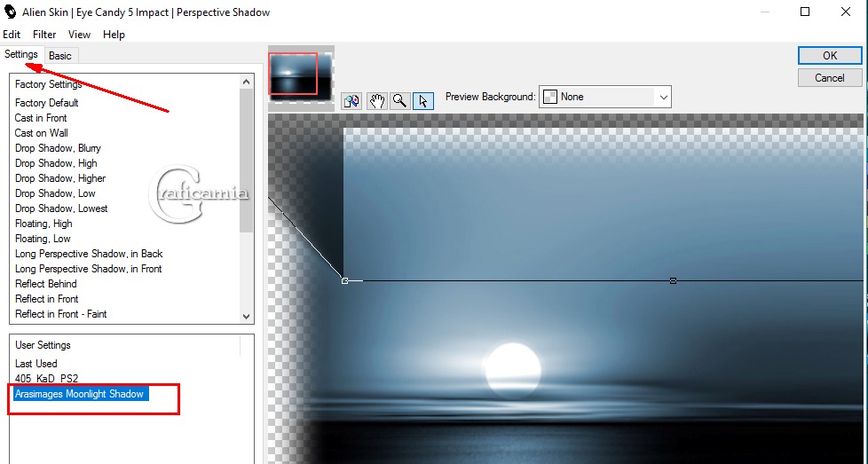Select the Last Used user setting
868x464 pixels.
(x=36, y=364)
